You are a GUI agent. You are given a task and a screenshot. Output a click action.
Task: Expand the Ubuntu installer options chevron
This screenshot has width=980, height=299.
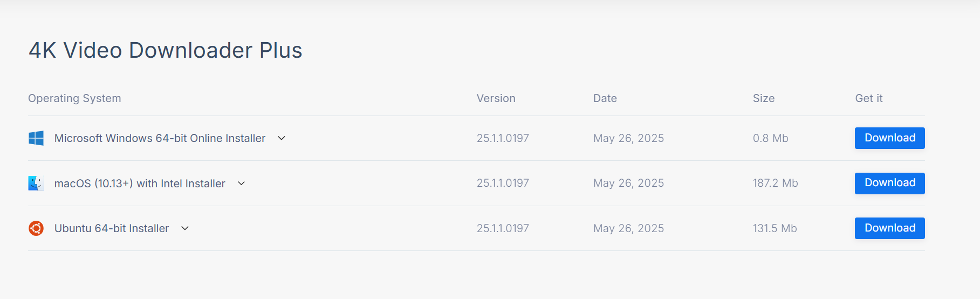(185, 228)
